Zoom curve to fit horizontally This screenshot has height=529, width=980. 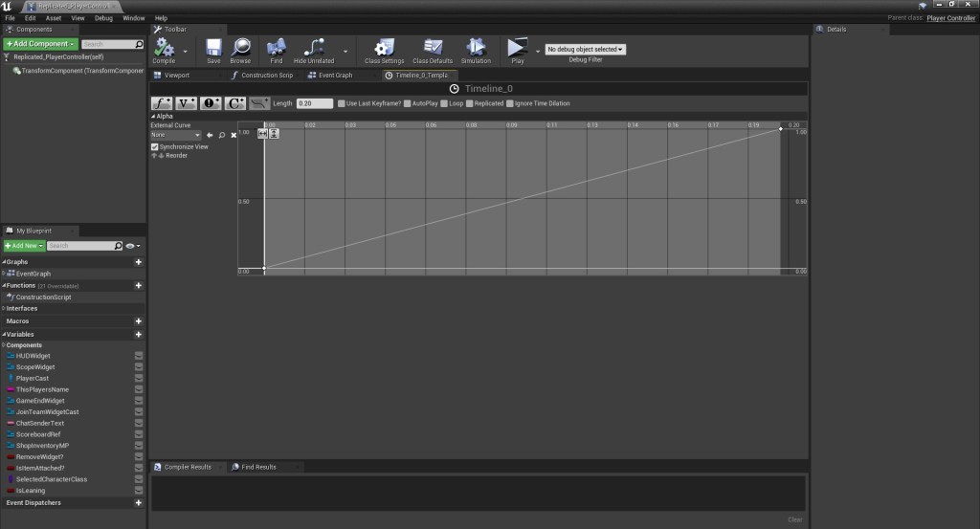coord(263,134)
